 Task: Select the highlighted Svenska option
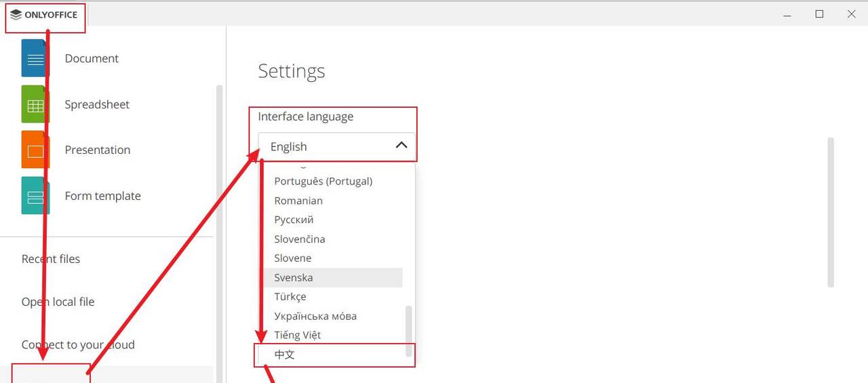(x=294, y=277)
